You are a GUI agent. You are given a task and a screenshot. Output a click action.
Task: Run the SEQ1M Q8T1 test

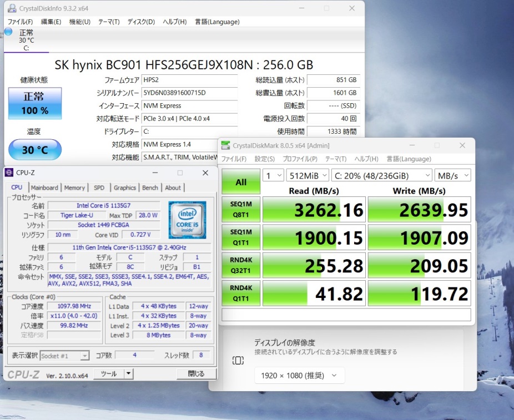241,209
